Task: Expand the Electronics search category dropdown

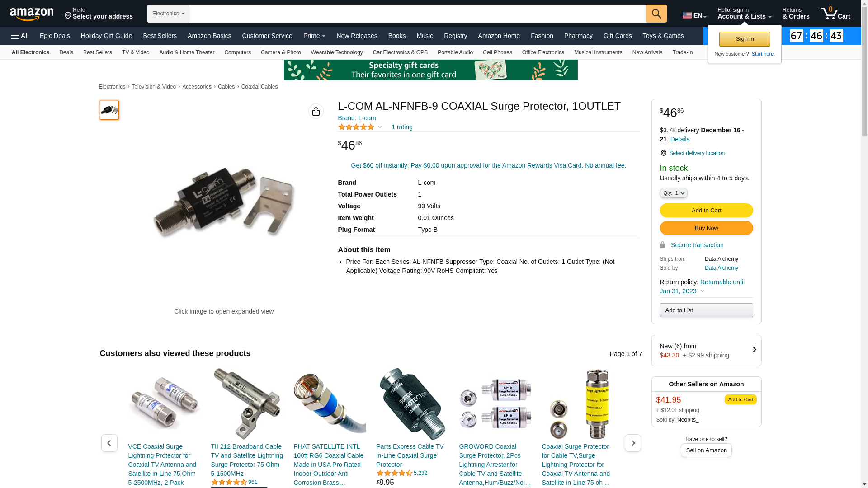Action: point(168,14)
